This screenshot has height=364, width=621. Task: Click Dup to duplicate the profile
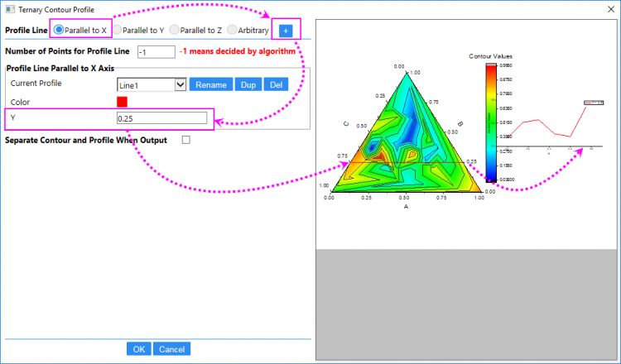point(247,84)
